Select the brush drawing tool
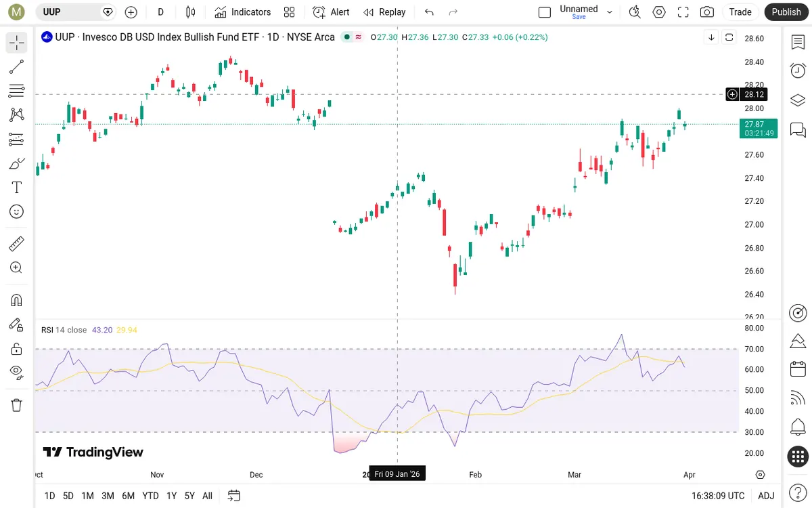The height and width of the screenshot is (508, 812). [x=17, y=163]
